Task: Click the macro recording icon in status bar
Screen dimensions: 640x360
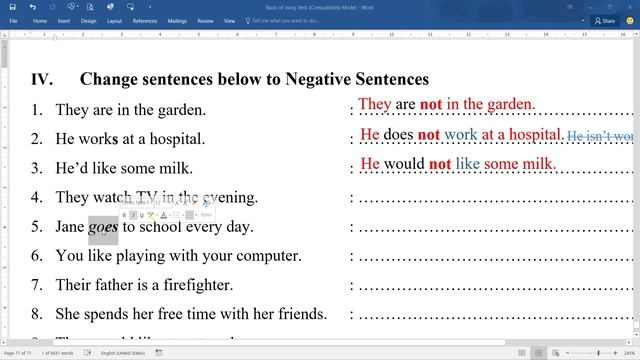Action: point(159,353)
